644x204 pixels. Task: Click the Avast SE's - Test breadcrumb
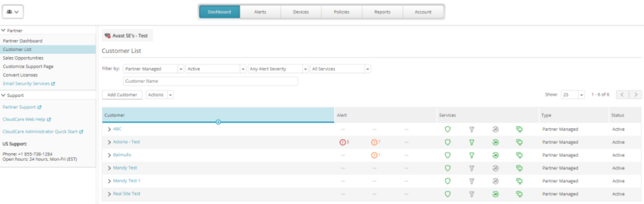(x=127, y=36)
